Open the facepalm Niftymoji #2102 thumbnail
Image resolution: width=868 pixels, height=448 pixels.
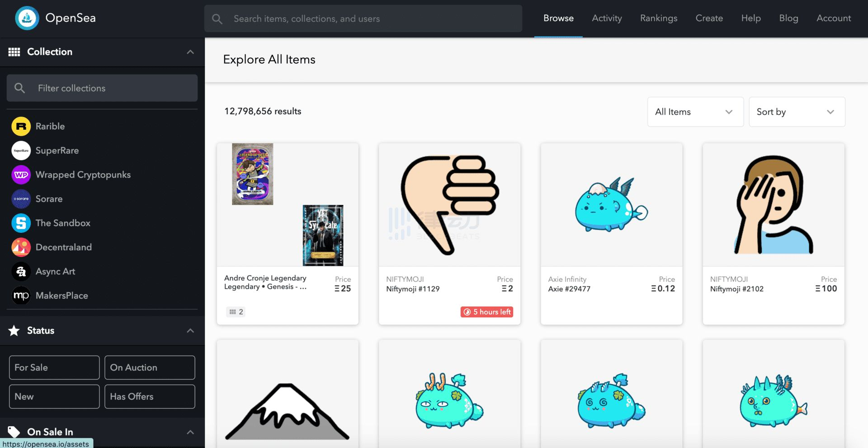point(774,205)
